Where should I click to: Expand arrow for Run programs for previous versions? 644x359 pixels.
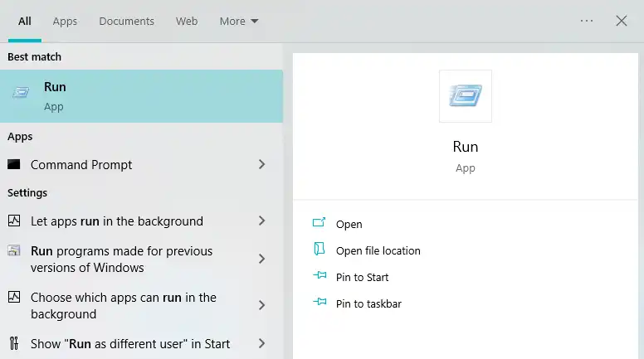coord(261,260)
